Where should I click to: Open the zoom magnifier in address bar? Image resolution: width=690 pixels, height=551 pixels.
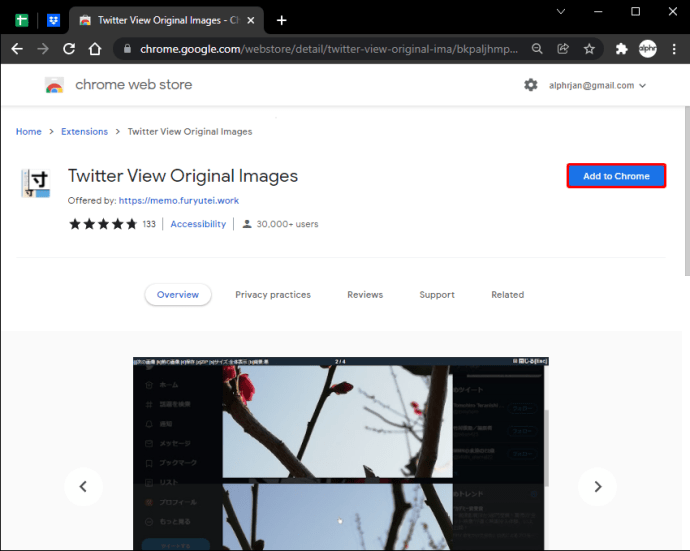tap(536, 49)
